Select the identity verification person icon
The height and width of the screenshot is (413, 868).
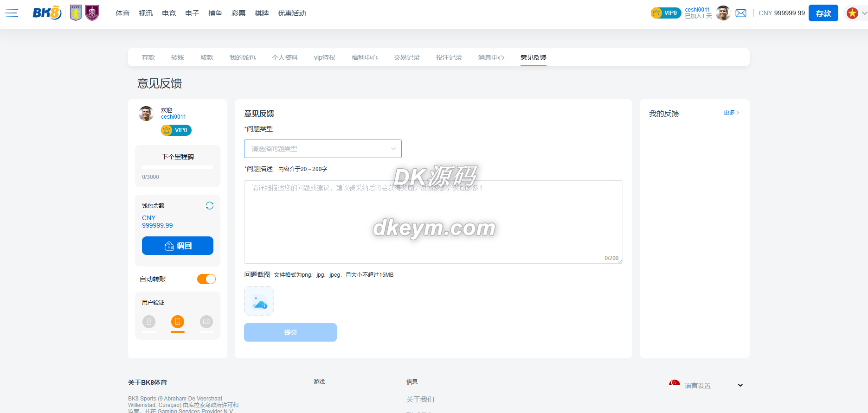click(149, 322)
